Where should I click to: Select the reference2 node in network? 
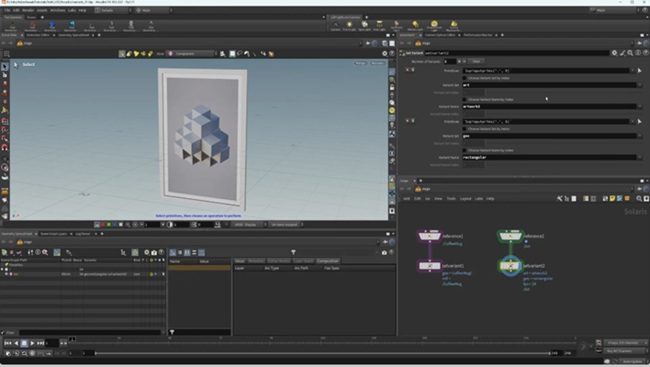(510, 236)
